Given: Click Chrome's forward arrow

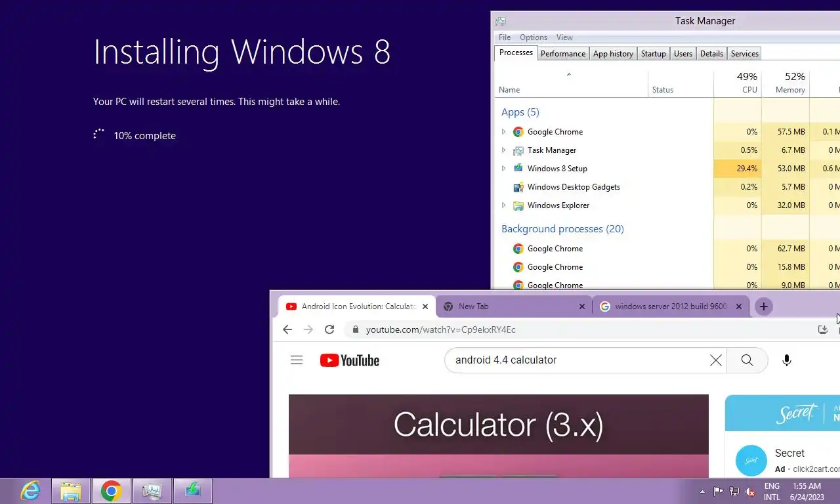Looking at the screenshot, I should (x=308, y=329).
